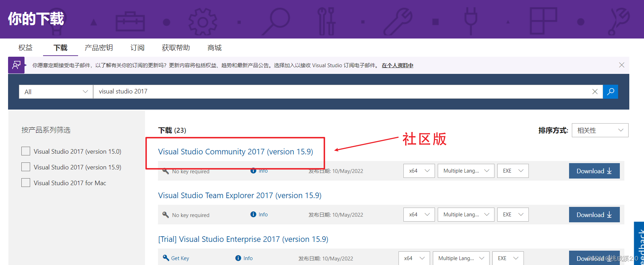Open language dropdown for Team Explorer

(466, 215)
